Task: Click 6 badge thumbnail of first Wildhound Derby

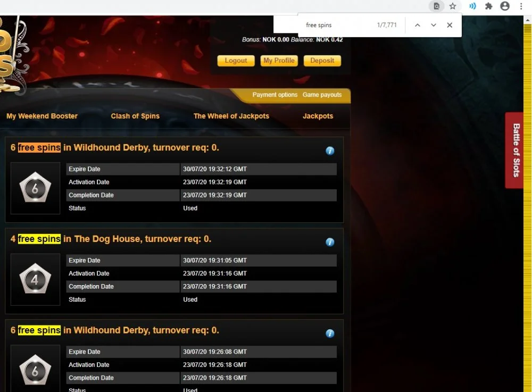Action: (35, 188)
